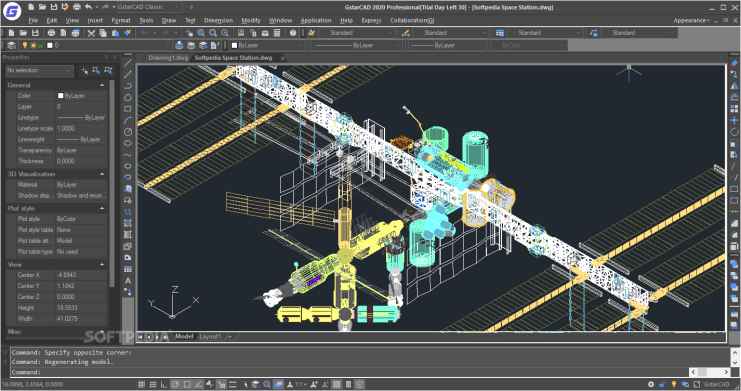Click Undo arrow in quick access toolbar
The width and height of the screenshot is (741, 391).
(88, 7)
